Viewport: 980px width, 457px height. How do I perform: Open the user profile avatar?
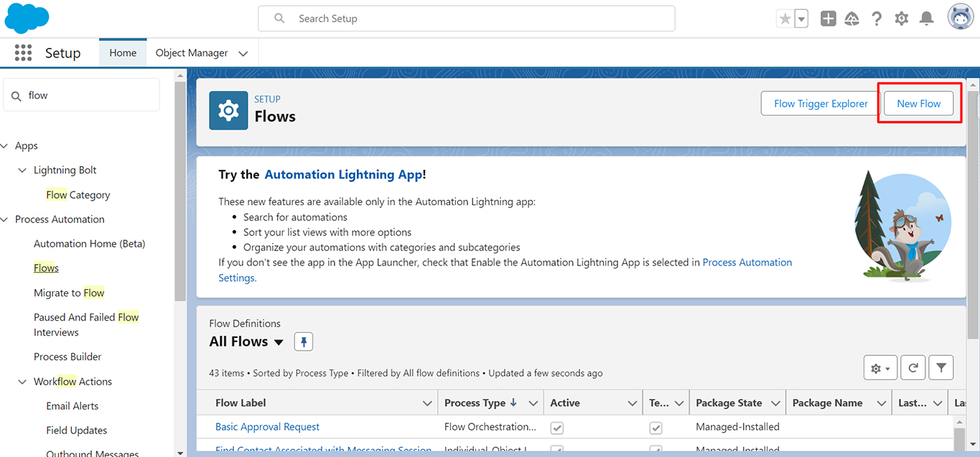pyautogui.click(x=961, y=17)
